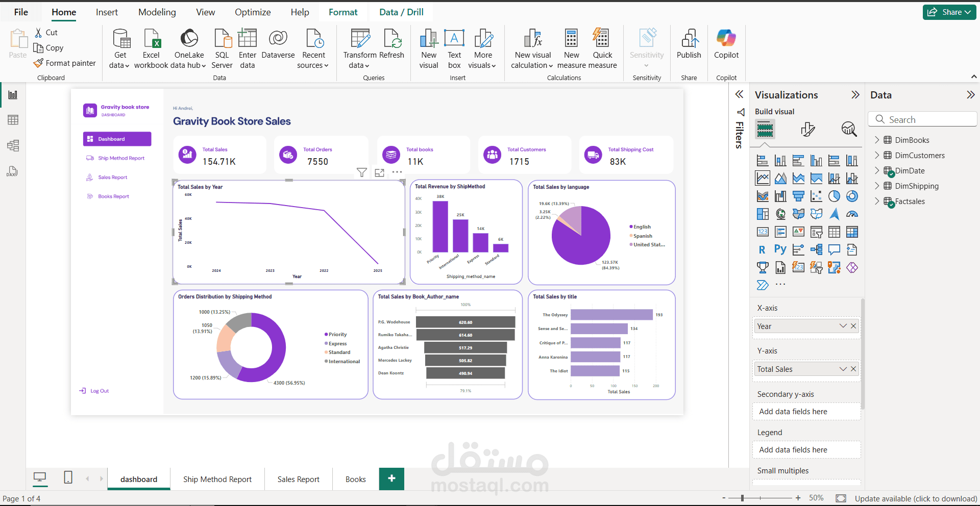Open the Total Sales field dropdown in Y-axis
This screenshot has width=980, height=506.
843,369
